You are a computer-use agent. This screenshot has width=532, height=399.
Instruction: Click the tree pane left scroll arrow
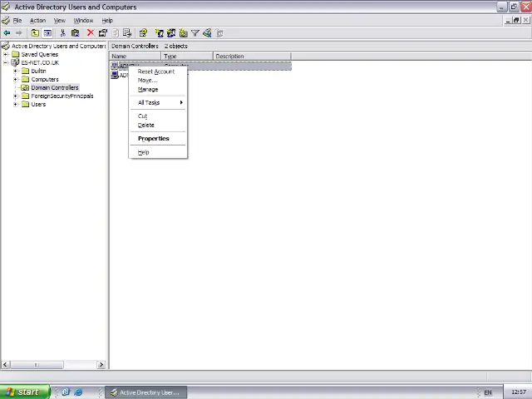[5, 365]
